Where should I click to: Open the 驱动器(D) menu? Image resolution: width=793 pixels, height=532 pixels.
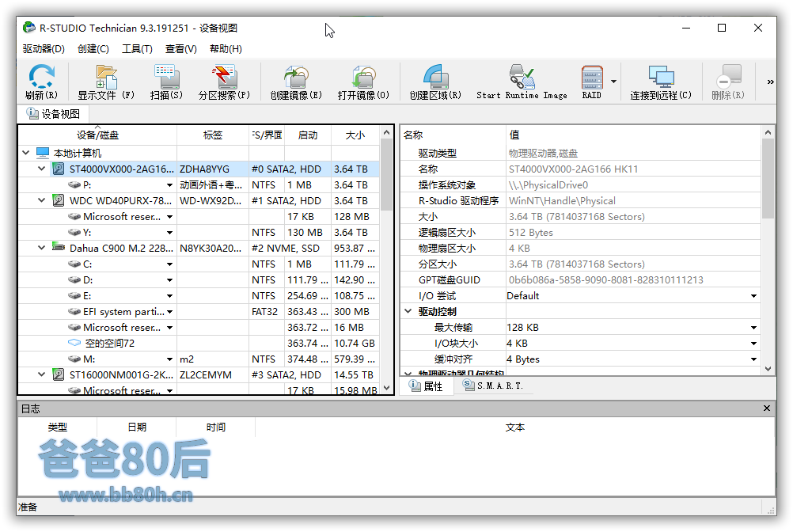(x=44, y=49)
